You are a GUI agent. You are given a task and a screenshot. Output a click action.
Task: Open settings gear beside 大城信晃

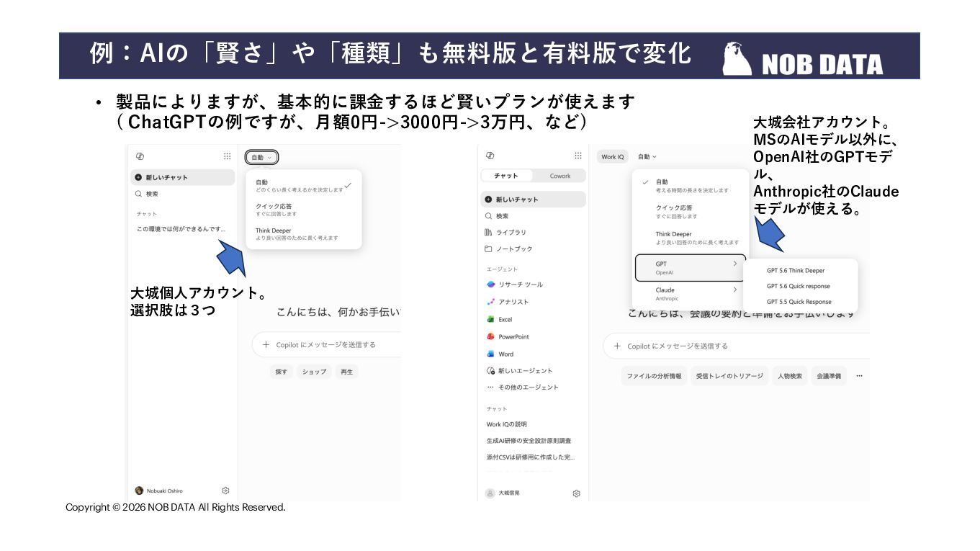pos(576,493)
